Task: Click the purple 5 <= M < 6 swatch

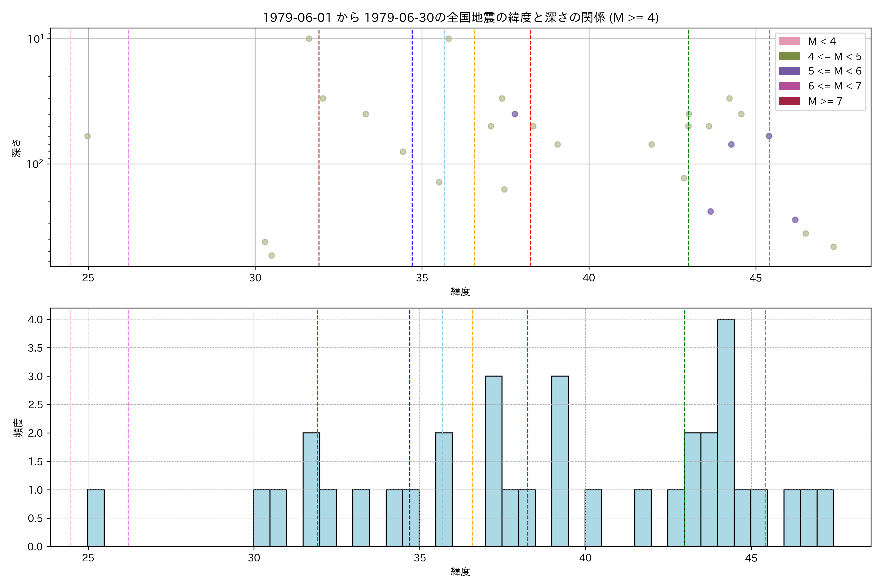Action: click(789, 71)
